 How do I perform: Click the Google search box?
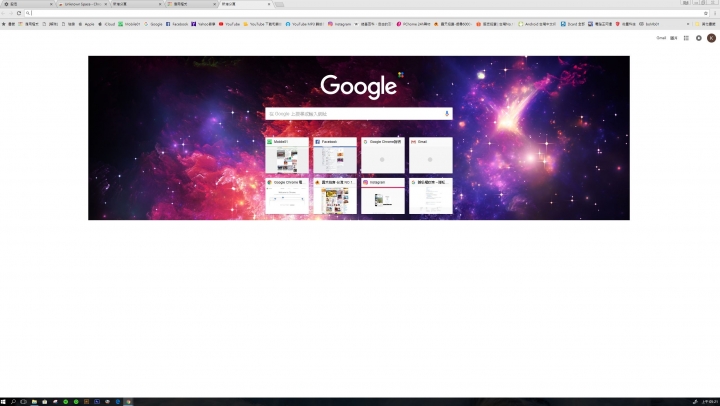pyautogui.click(x=359, y=113)
